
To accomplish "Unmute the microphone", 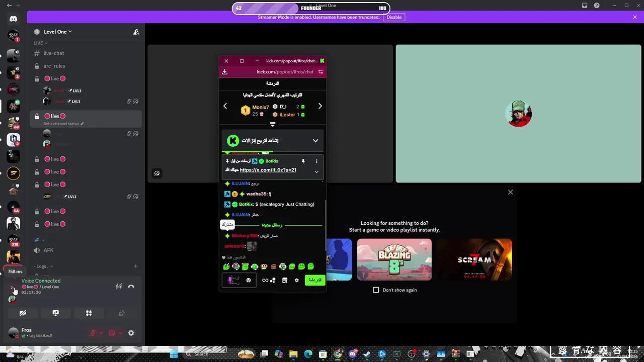I will pyautogui.click(x=93, y=333).
